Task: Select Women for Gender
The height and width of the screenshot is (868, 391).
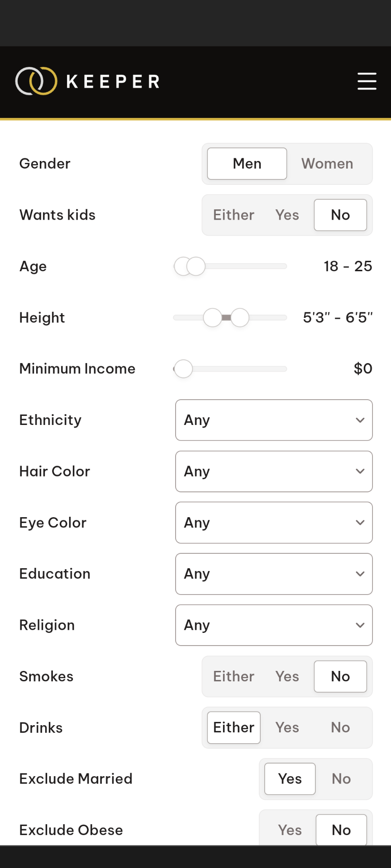Action: pos(327,164)
